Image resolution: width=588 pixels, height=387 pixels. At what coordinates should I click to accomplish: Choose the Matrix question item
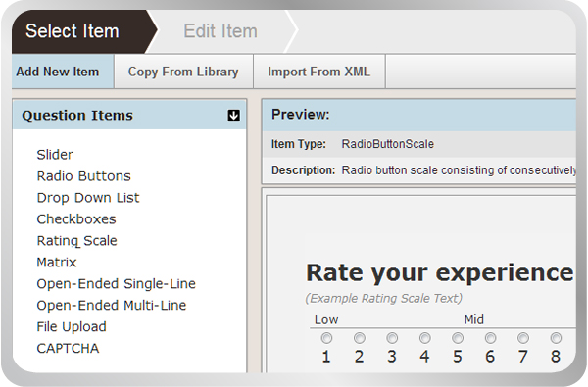[x=57, y=263]
